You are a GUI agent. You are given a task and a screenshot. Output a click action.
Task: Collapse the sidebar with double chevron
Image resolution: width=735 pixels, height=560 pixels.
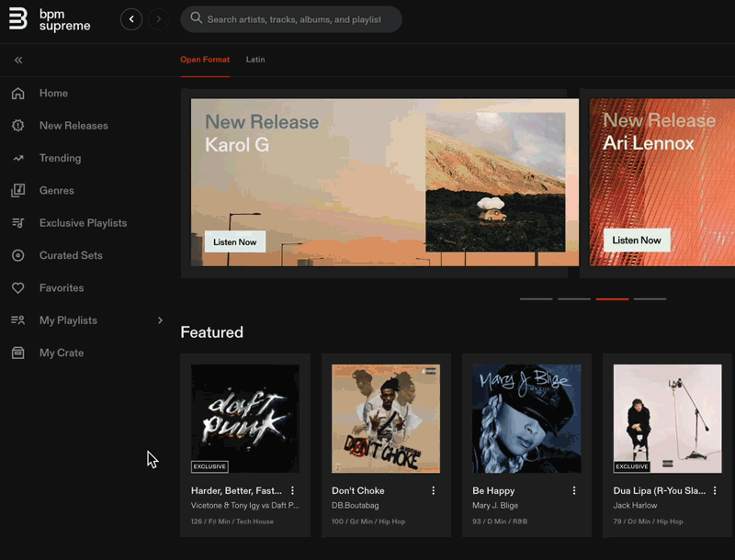(18, 60)
